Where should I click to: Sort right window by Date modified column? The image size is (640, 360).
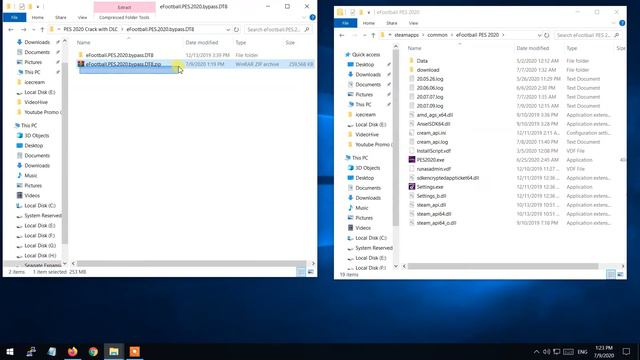(533, 48)
